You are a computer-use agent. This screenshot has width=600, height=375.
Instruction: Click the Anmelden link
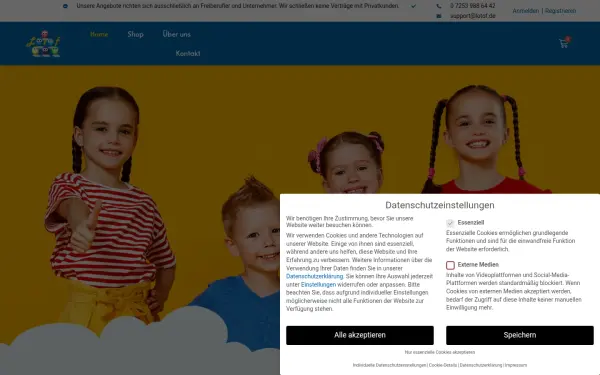click(525, 11)
